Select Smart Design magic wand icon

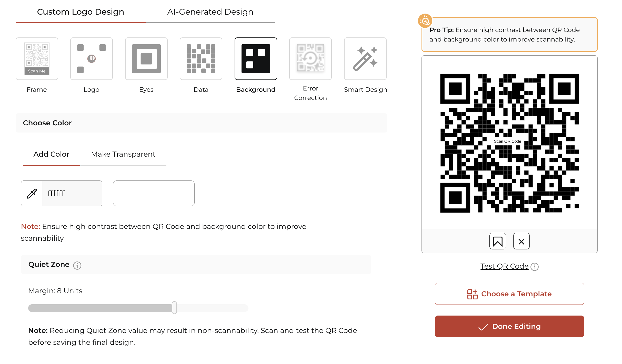pyautogui.click(x=365, y=59)
